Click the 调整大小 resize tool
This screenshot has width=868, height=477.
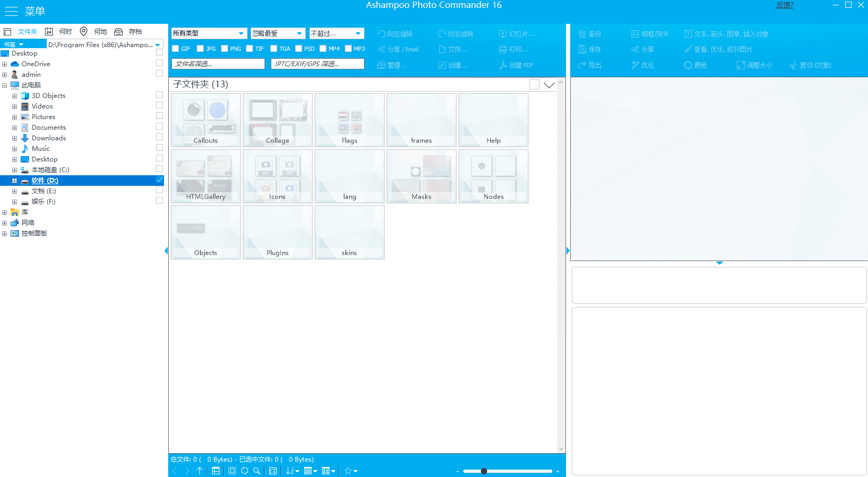coord(755,65)
